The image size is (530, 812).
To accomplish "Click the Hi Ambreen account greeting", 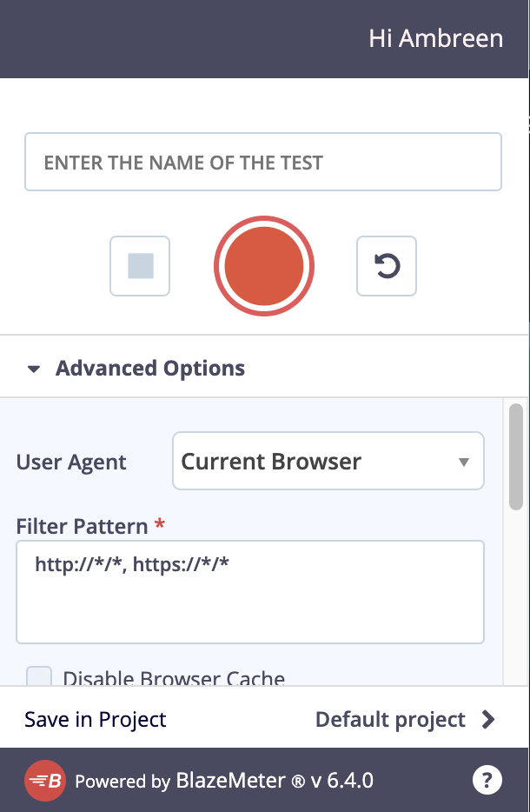I will click(435, 39).
